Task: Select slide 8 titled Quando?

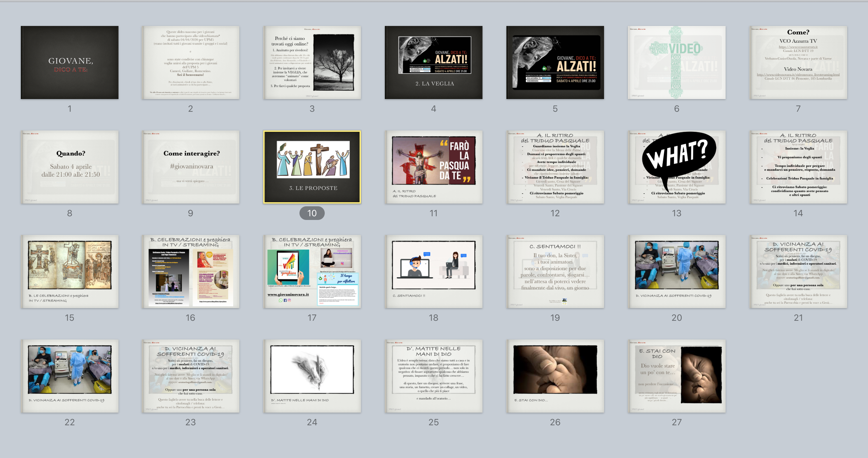Action: click(x=70, y=167)
